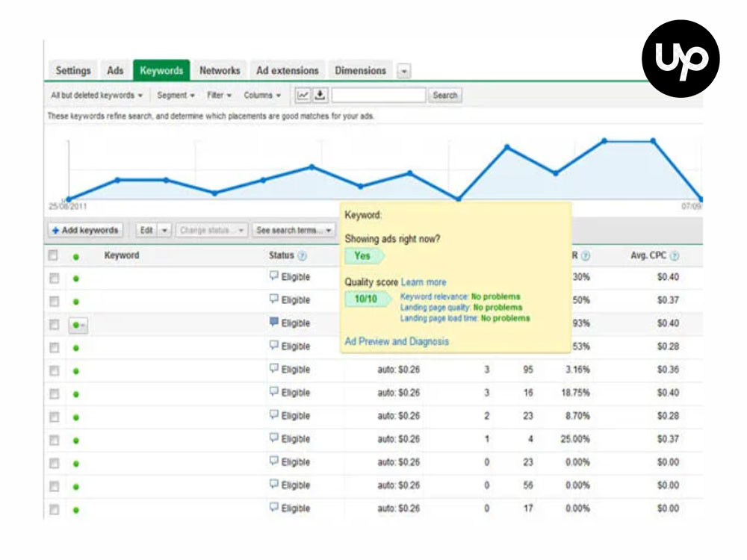Click speech bubble in 25.00% CTR row
Screen dimensions: 747x560
click(x=274, y=438)
